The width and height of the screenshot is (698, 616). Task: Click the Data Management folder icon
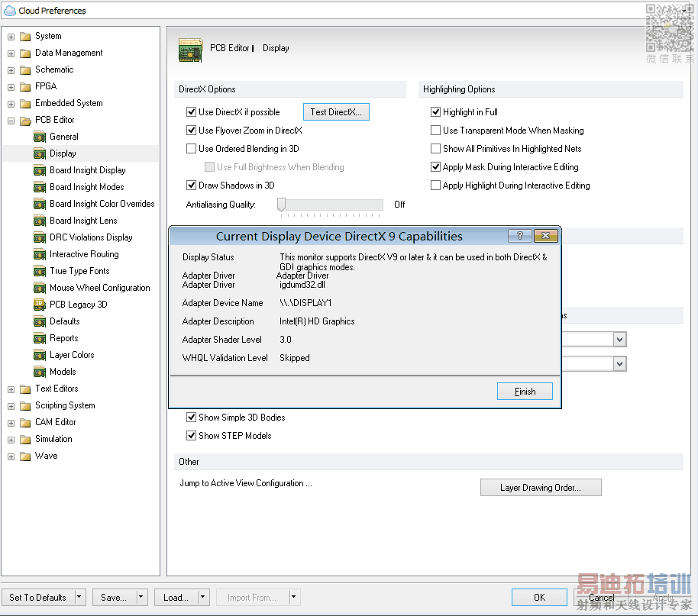click(x=25, y=53)
